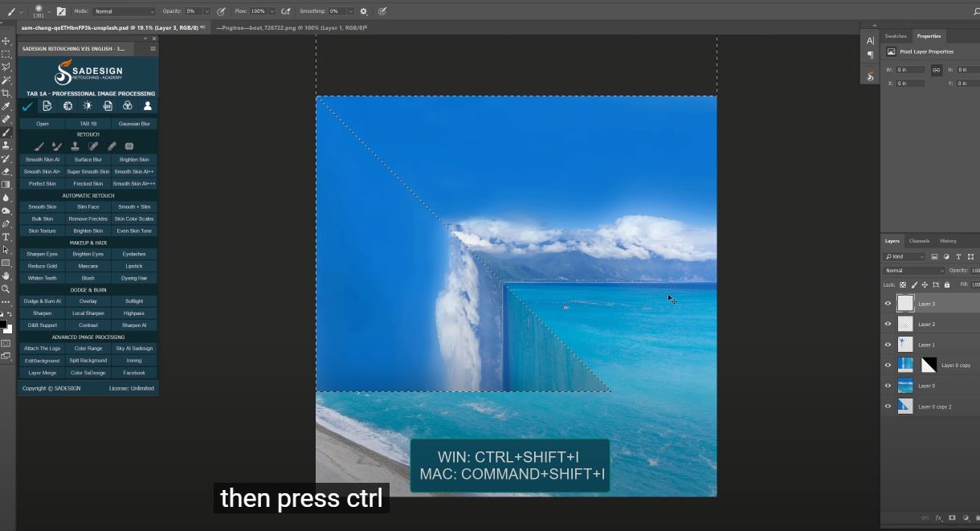Open the smoothing options gear
This screenshot has width=980, height=531.
[364, 11]
